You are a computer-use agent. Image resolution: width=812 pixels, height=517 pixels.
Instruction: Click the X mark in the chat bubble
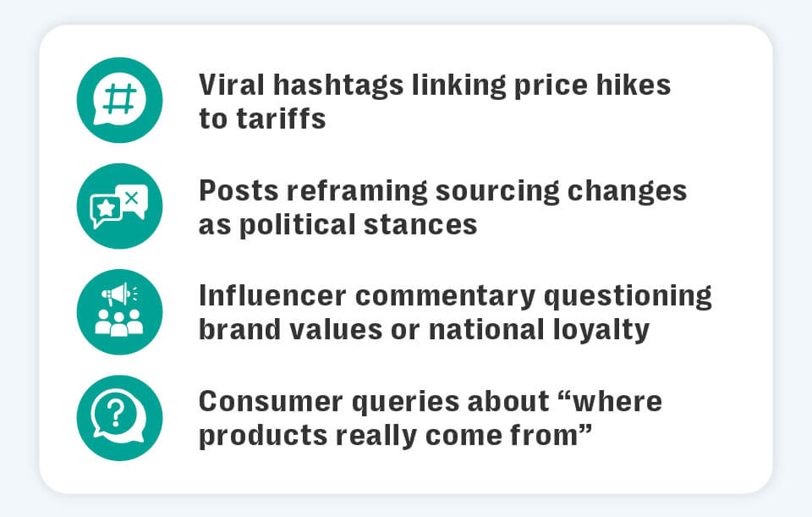pos(131,197)
